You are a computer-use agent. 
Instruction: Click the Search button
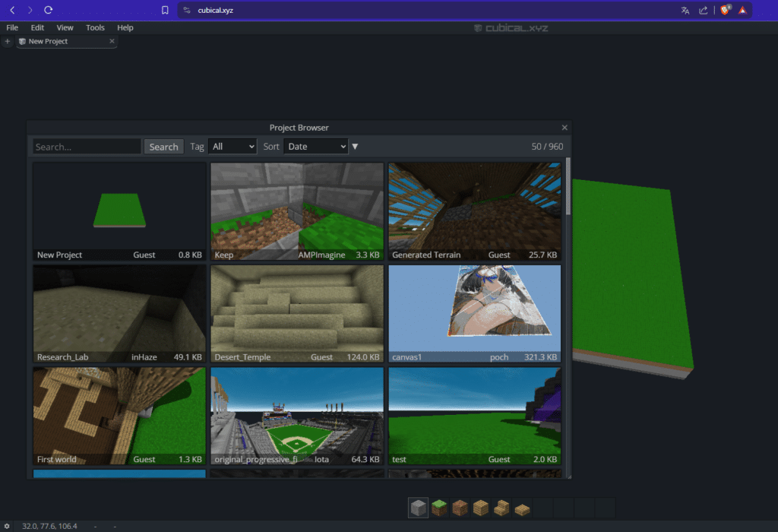164,147
